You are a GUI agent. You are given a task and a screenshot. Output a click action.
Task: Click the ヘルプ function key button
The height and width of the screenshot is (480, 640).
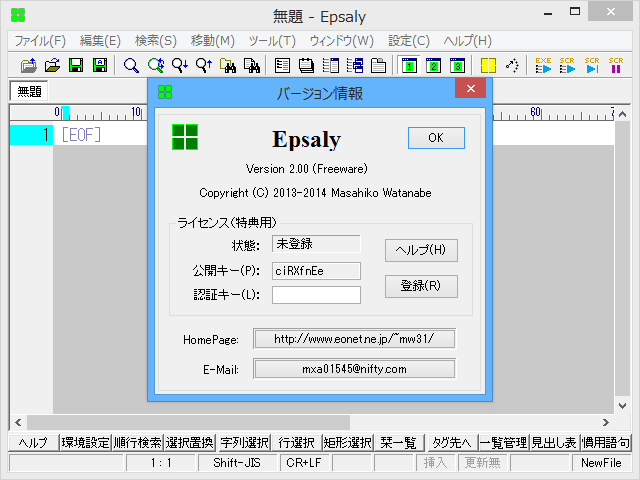tap(33, 442)
